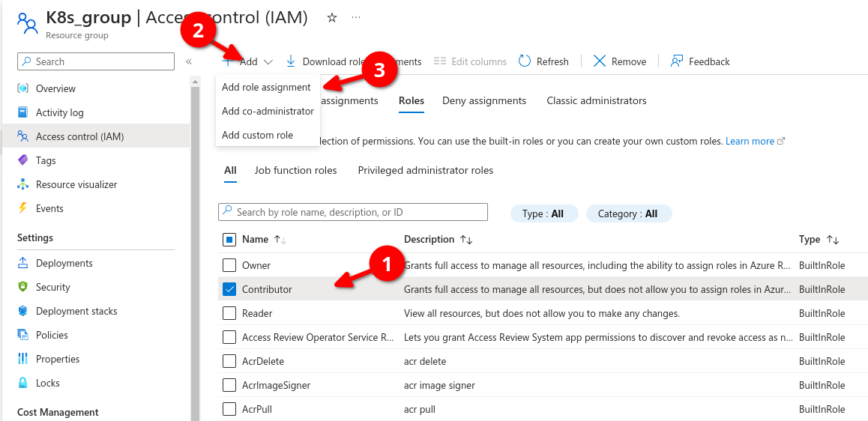Go to Locks under Settings
The image size is (868, 421).
(47, 383)
